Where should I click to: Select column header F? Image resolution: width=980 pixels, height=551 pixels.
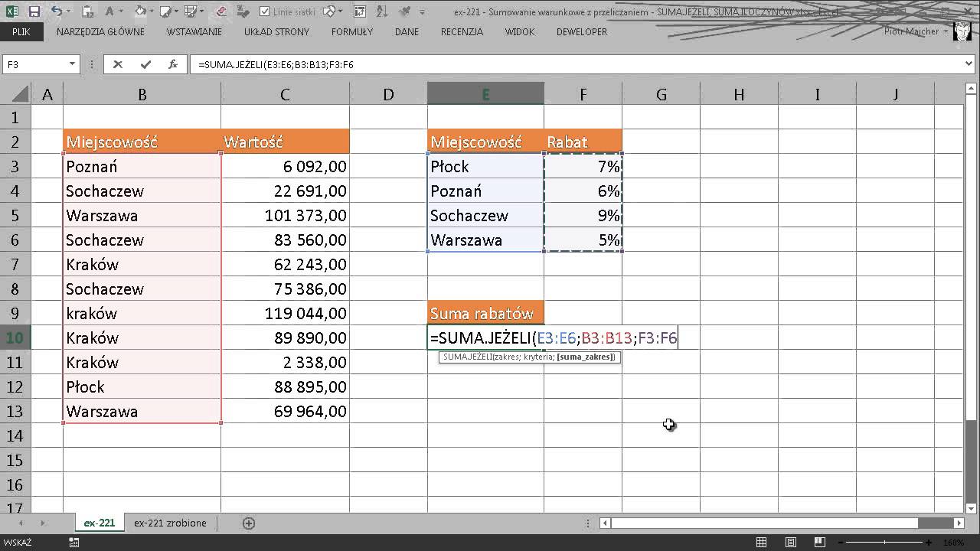pyautogui.click(x=583, y=94)
